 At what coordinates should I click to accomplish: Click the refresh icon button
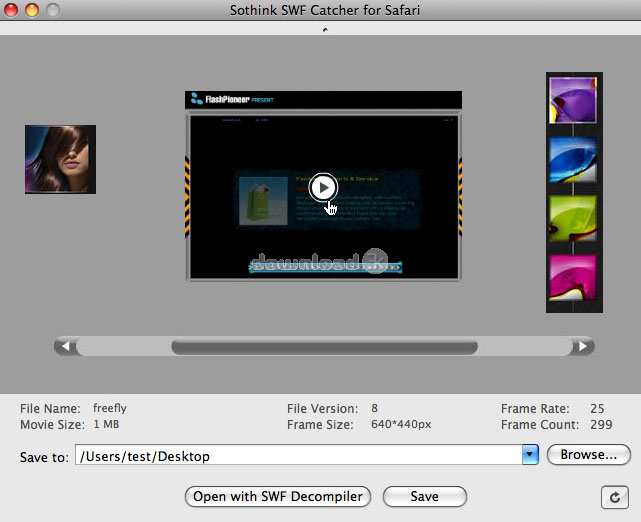tap(614, 497)
